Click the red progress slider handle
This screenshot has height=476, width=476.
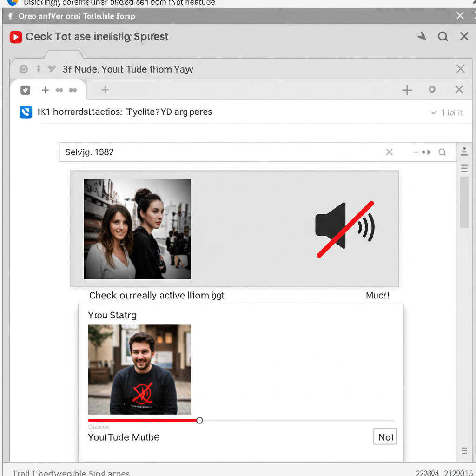coord(199,420)
